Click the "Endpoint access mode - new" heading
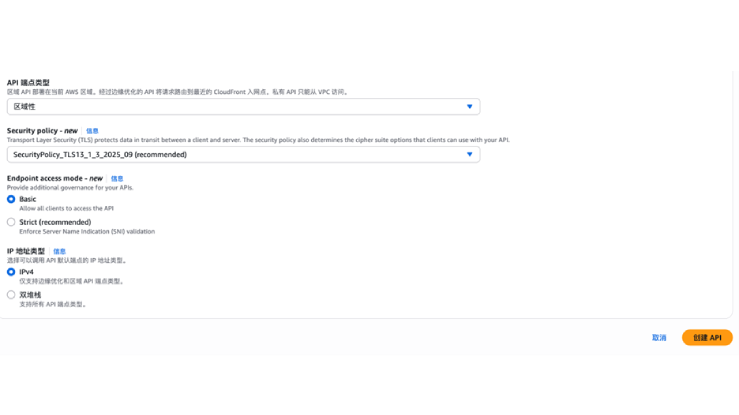This screenshot has width=739, height=415. click(x=55, y=179)
